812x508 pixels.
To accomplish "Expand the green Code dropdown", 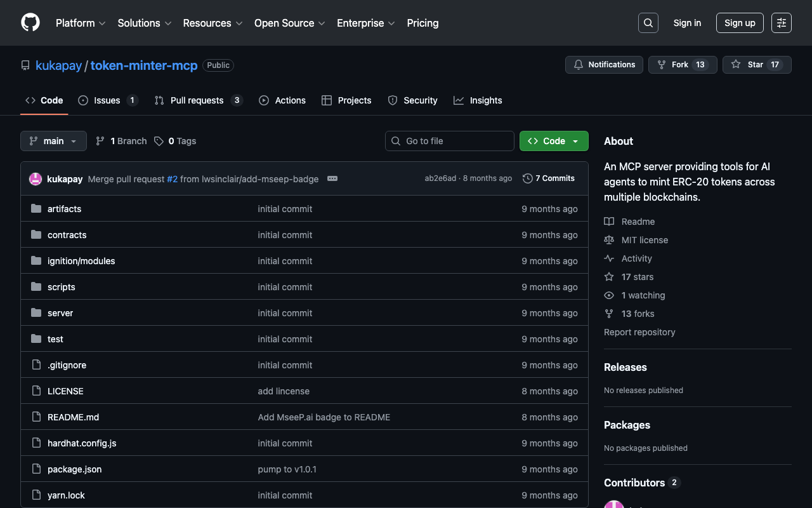I will click(x=553, y=141).
